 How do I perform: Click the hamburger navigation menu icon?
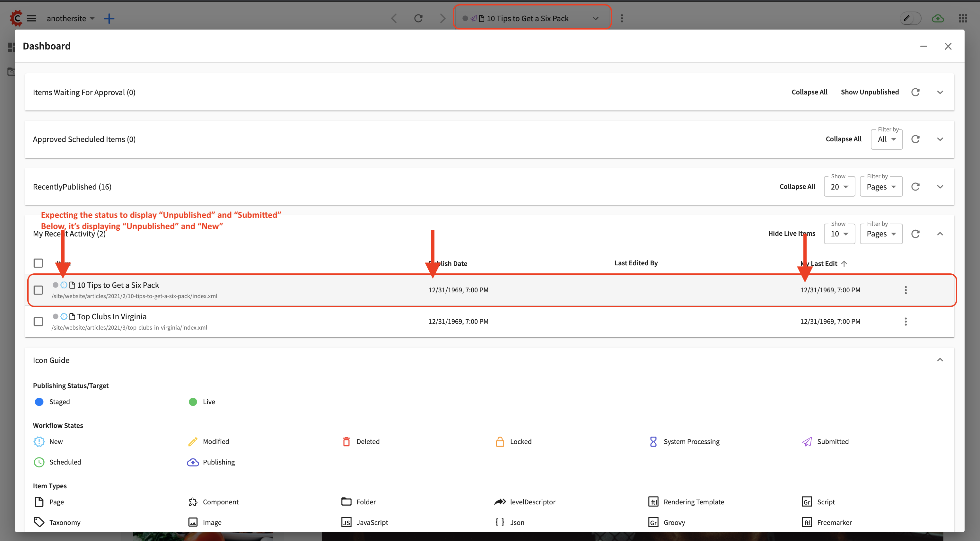[x=32, y=18]
